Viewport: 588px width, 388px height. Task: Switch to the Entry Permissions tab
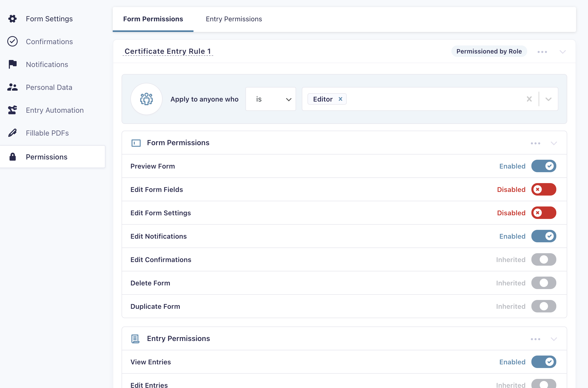(x=234, y=19)
